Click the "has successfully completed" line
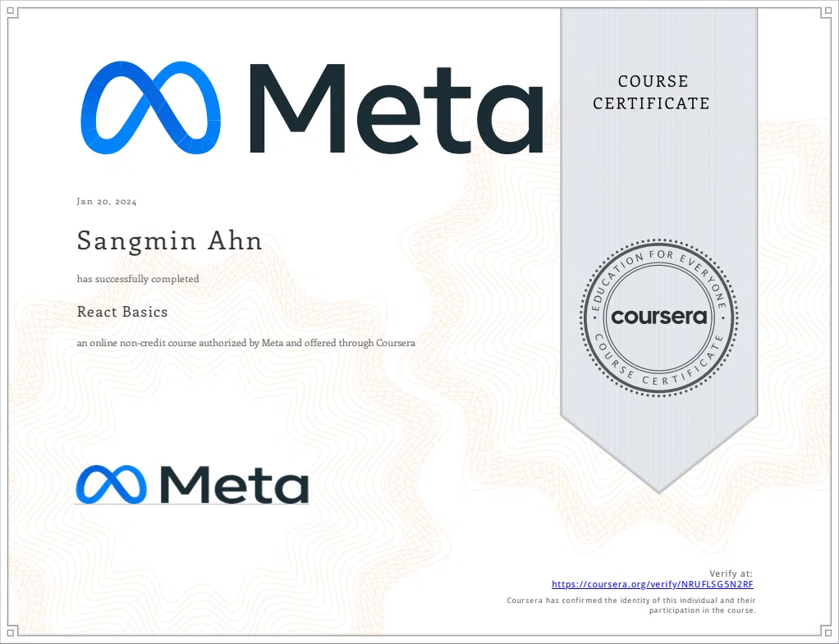 click(138, 279)
